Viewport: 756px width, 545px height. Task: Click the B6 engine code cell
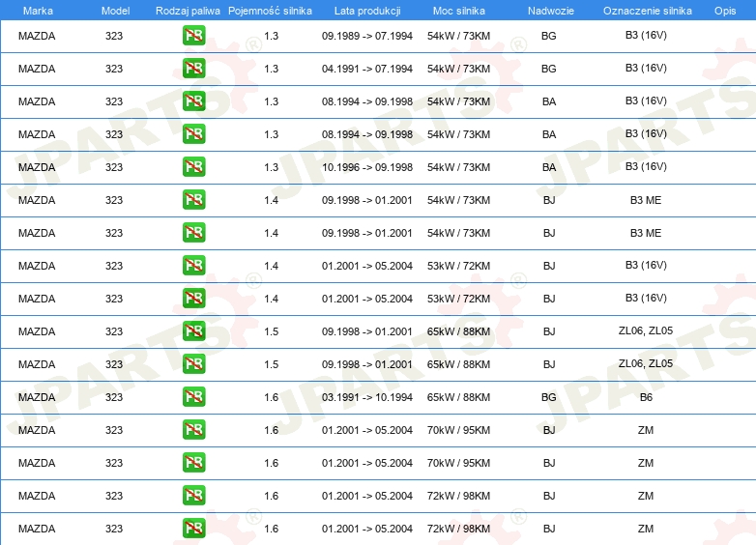(x=646, y=397)
